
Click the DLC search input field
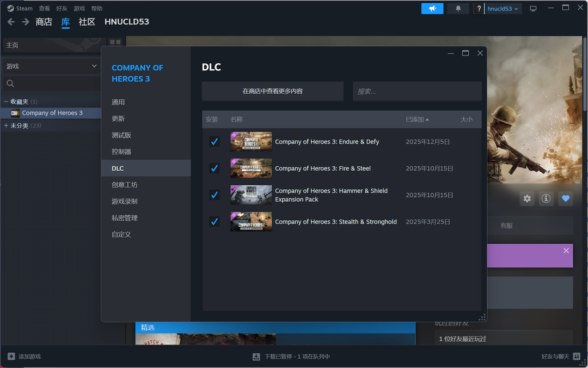[x=417, y=92]
